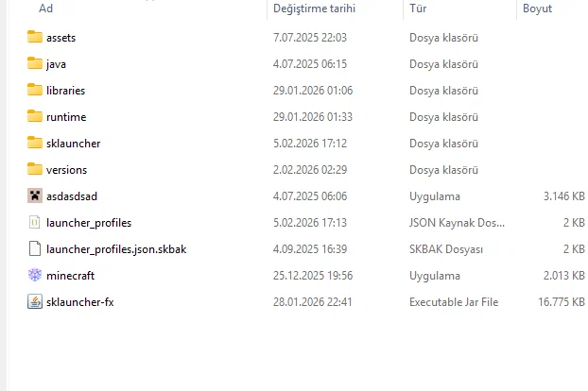588x391 pixels.
Task: Sort by the Tür column header
Action: [418, 8]
